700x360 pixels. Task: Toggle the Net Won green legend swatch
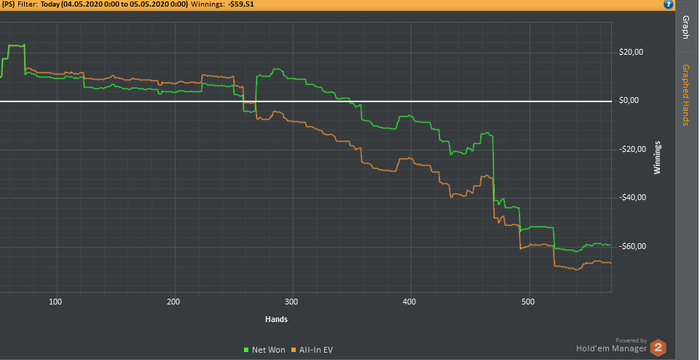coord(246,350)
